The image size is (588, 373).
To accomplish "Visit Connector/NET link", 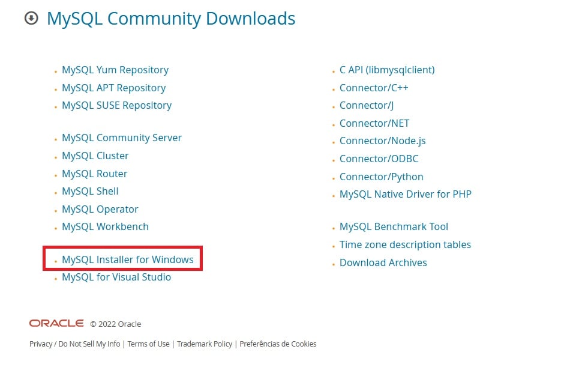I will 374,124.
